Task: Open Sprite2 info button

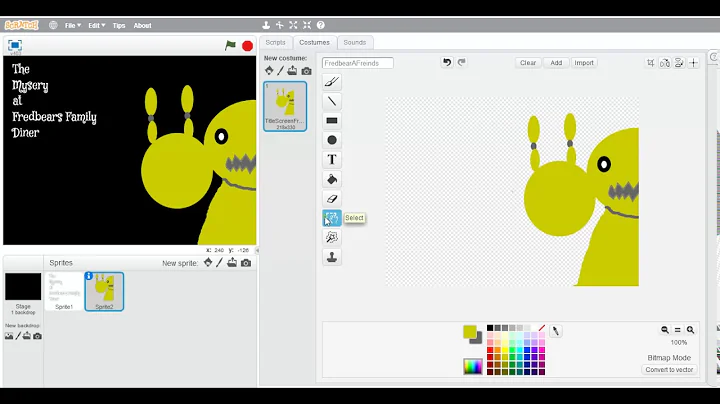Action: [x=89, y=276]
